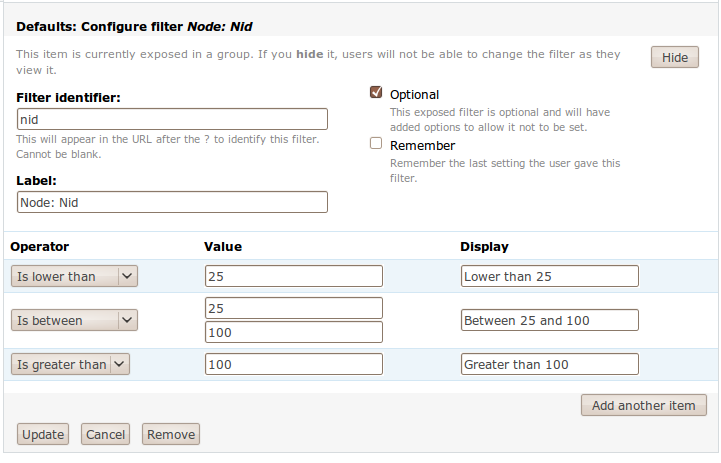Open the 'Is lower than' operator dropdown
This screenshot has width=721, height=463.
[x=74, y=276]
